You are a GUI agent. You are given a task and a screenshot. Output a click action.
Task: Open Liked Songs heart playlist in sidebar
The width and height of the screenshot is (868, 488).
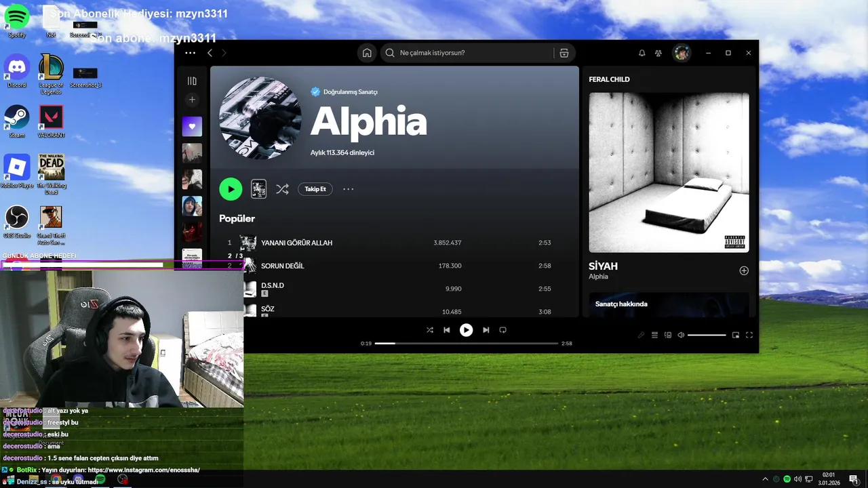(192, 126)
